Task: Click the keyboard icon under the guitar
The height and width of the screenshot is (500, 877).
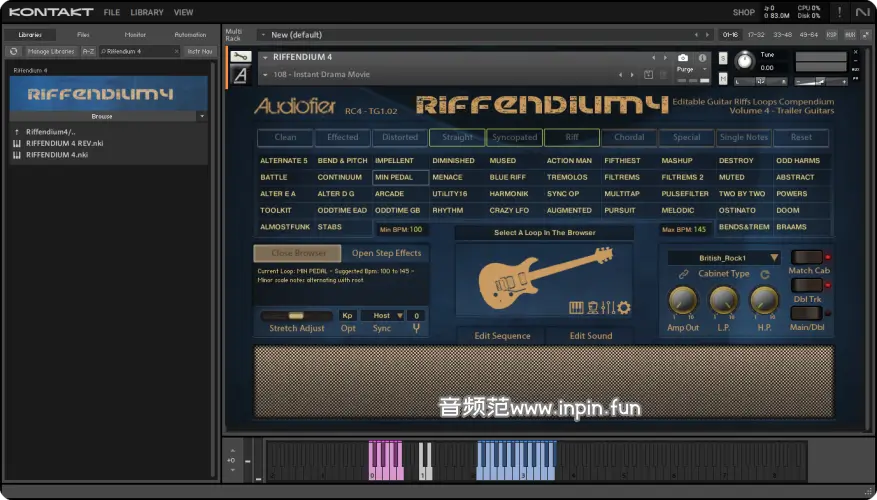Action: click(x=577, y=307)
